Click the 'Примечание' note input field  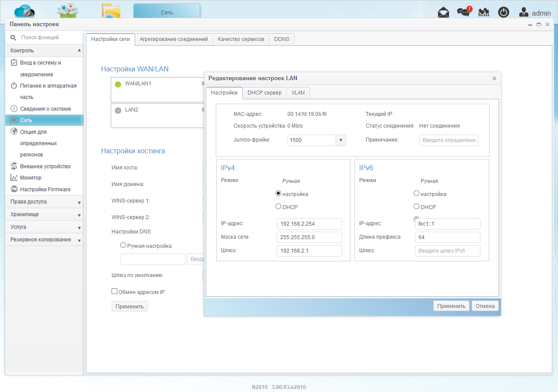pyautogui.click(x=449, y=140)
